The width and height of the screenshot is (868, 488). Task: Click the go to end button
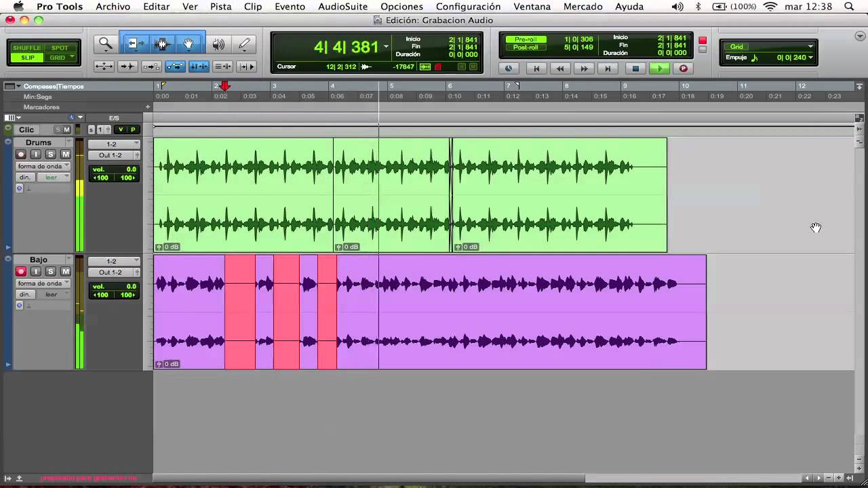[x=608, y=68]
